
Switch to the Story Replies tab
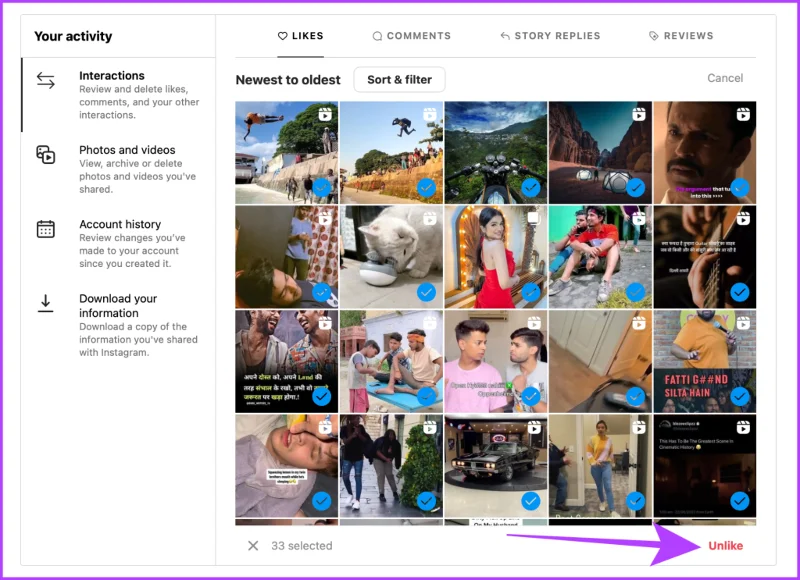tap(550, 36)
